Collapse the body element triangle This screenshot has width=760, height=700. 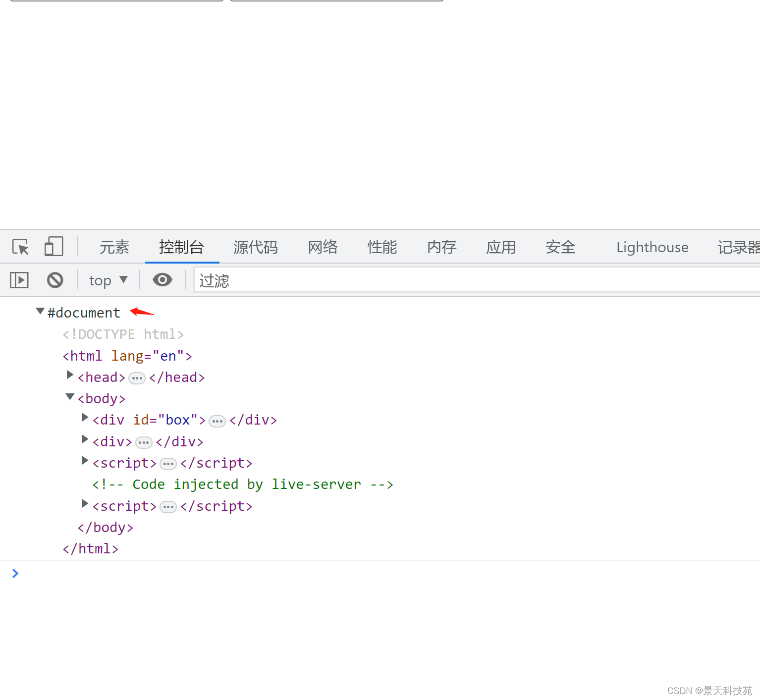(x=70, y=397)
